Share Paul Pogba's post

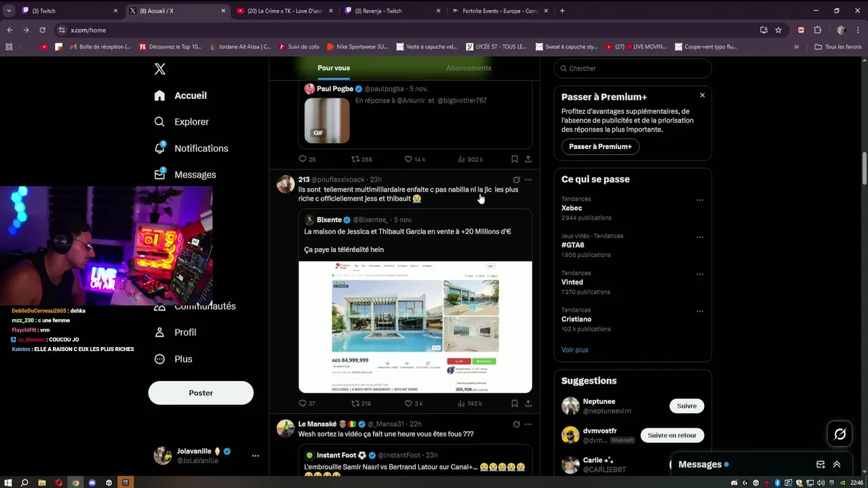point(528,159)
